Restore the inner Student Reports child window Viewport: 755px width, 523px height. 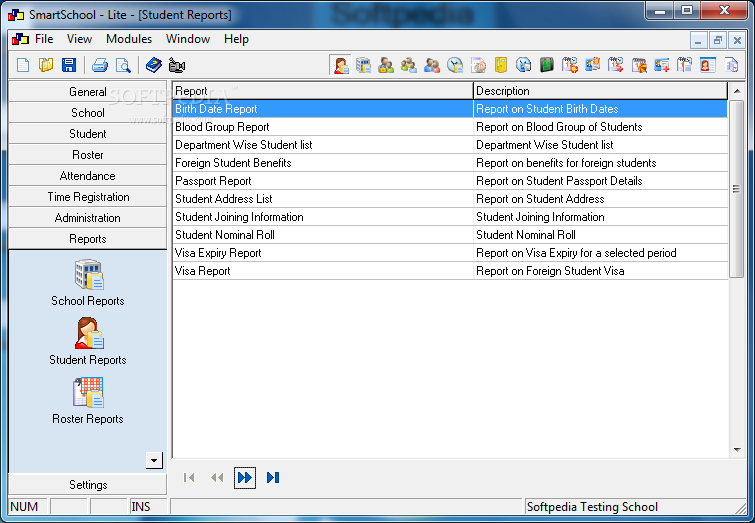(x=717, y=40)
